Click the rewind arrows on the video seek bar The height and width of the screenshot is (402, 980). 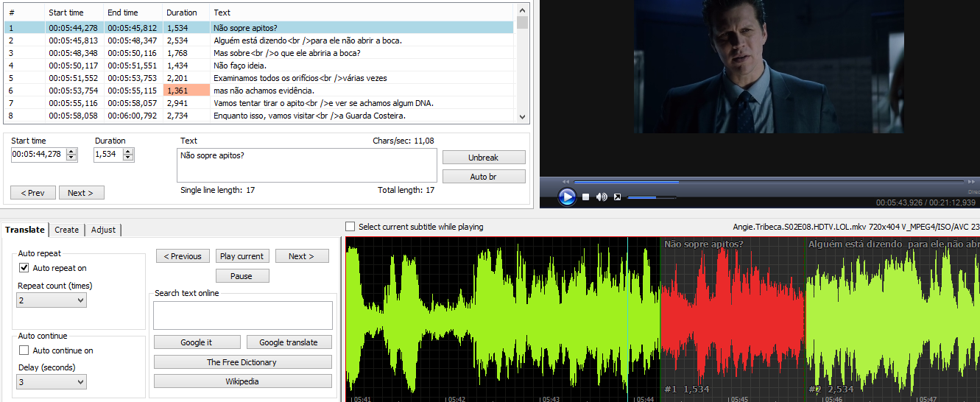565,181
